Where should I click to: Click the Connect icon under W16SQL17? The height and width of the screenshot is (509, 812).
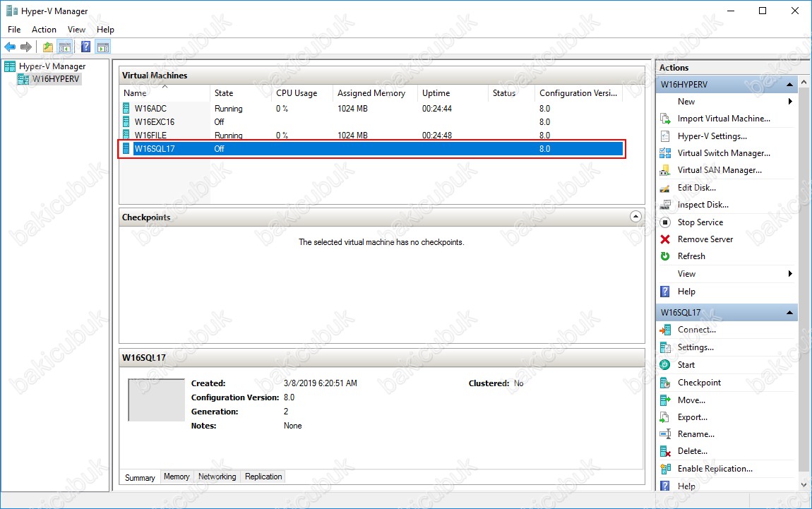[665, 330]
